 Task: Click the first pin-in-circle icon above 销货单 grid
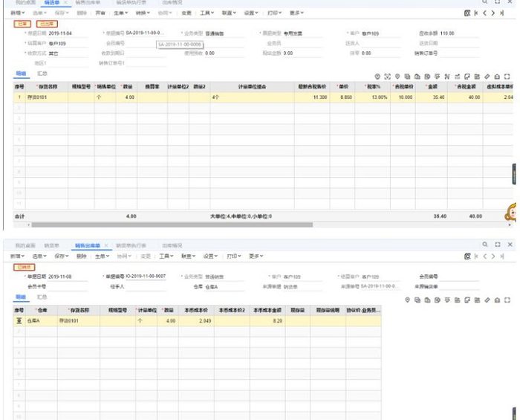(x=377, y=77)
